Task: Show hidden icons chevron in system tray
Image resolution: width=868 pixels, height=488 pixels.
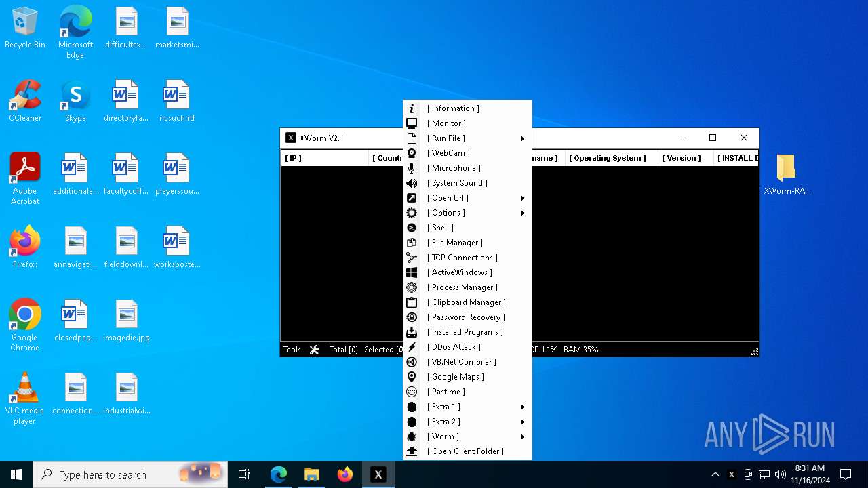Action: point(715,474)
